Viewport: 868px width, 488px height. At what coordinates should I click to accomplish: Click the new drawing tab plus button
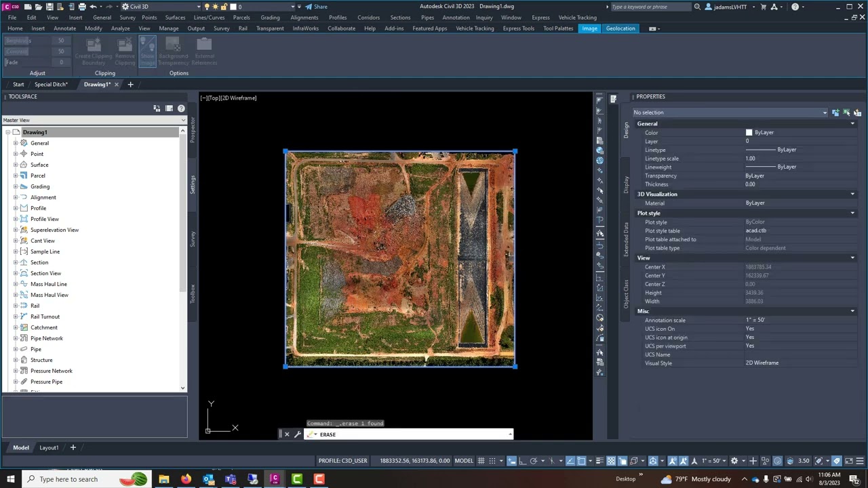(130, 85)
